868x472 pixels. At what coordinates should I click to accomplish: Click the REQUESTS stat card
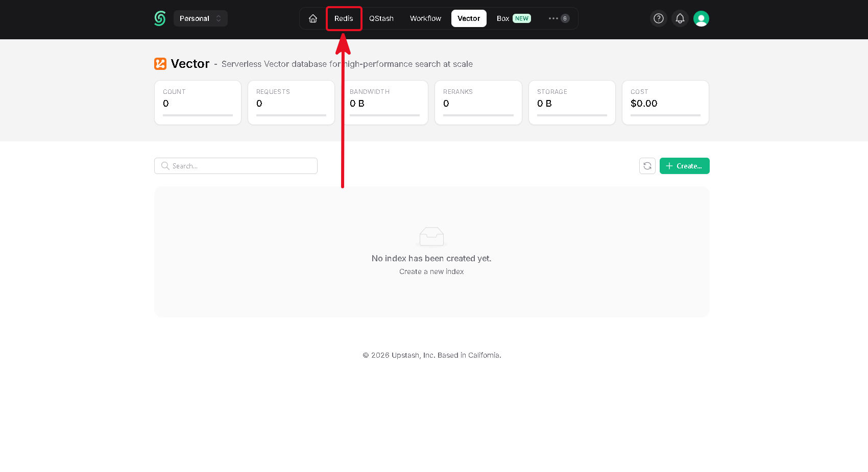pos(291,103)
